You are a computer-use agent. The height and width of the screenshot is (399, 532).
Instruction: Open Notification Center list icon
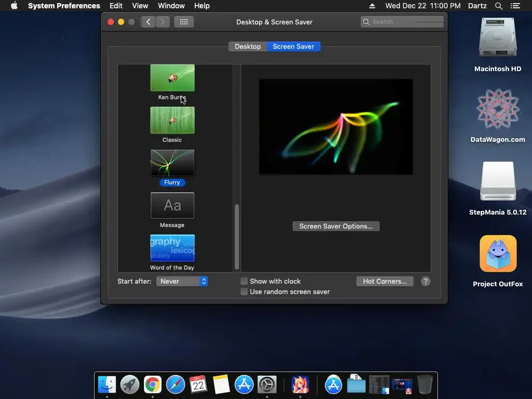pyautogui.click(x=515, y=6)
